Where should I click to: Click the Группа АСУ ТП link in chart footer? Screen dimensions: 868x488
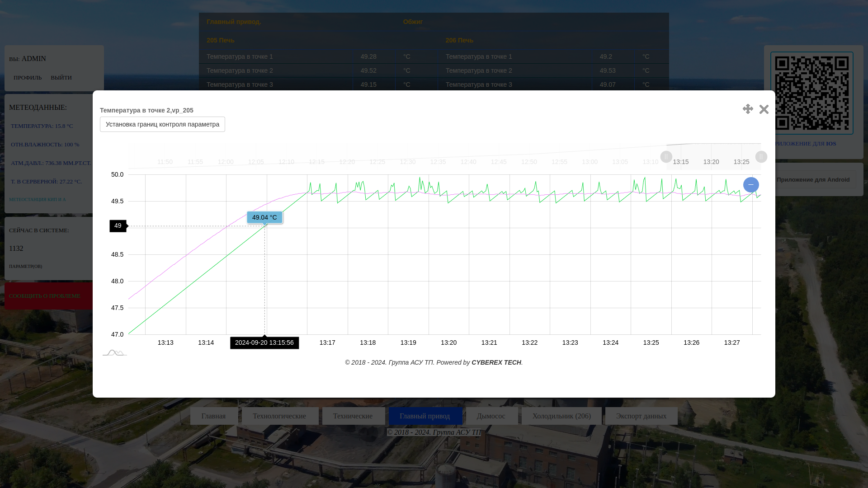[411, 362]
